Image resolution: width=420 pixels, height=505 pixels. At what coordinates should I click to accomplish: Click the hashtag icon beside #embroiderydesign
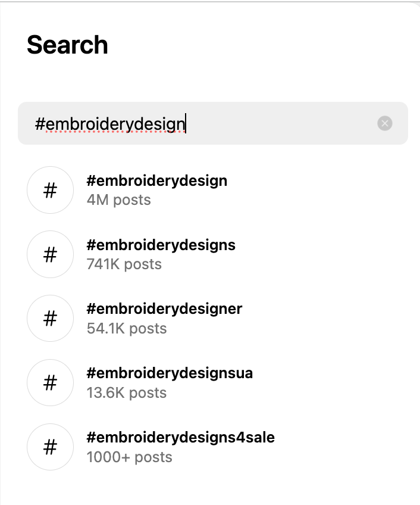point(50,190)
